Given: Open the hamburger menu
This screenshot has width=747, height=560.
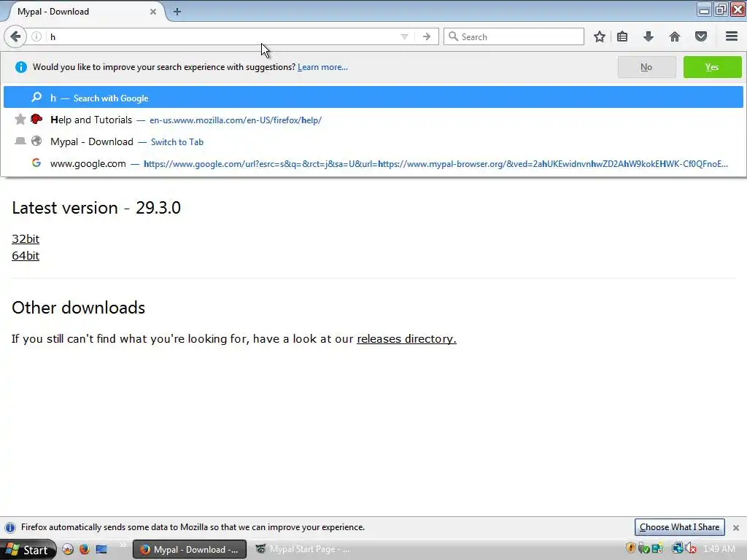Looking at the screenshot, I should (732, 36).
